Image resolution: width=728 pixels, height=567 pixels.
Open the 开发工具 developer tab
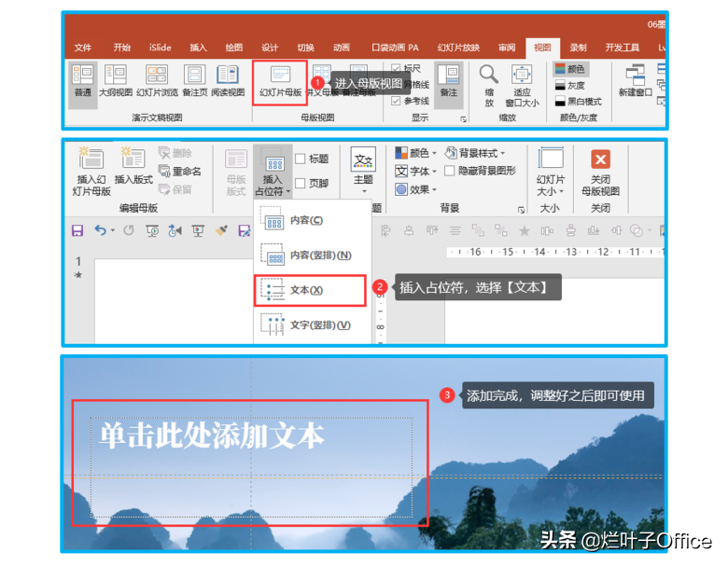point(623,48)
